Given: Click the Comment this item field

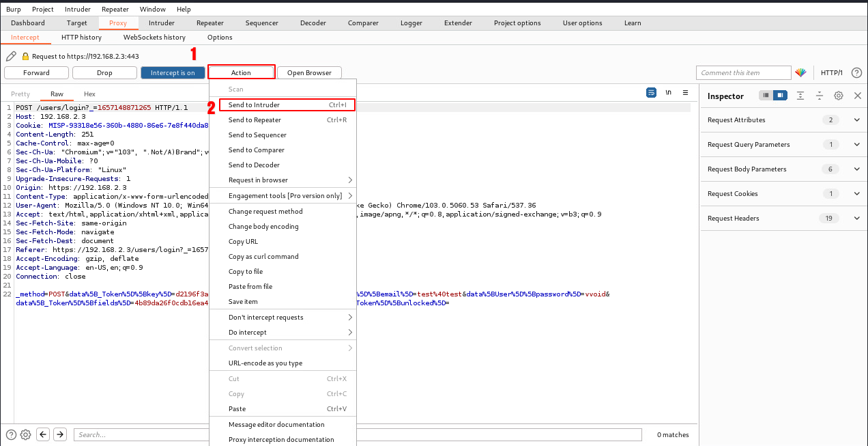Looking at the screenshot, I should 742,73.
